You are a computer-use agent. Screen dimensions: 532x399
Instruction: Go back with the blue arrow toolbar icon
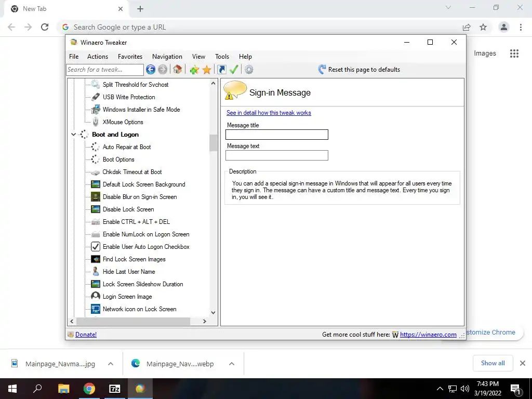tap(151, 70)
